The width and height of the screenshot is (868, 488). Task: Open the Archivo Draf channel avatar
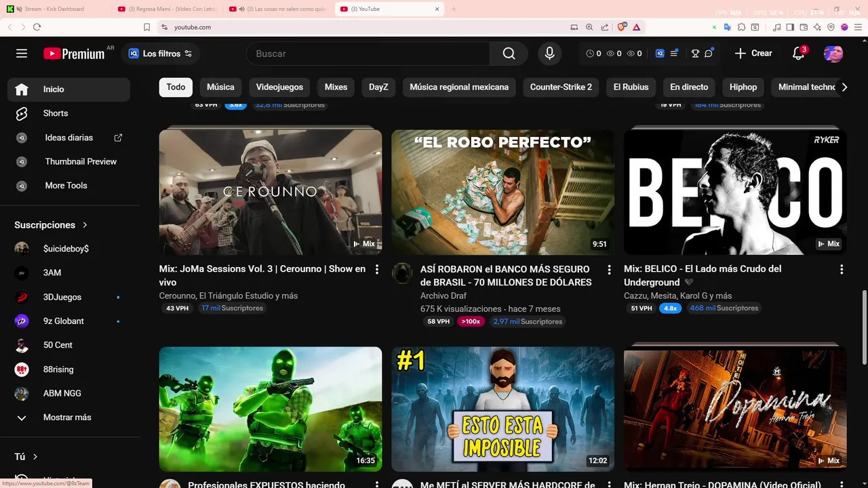click(402, 273)
